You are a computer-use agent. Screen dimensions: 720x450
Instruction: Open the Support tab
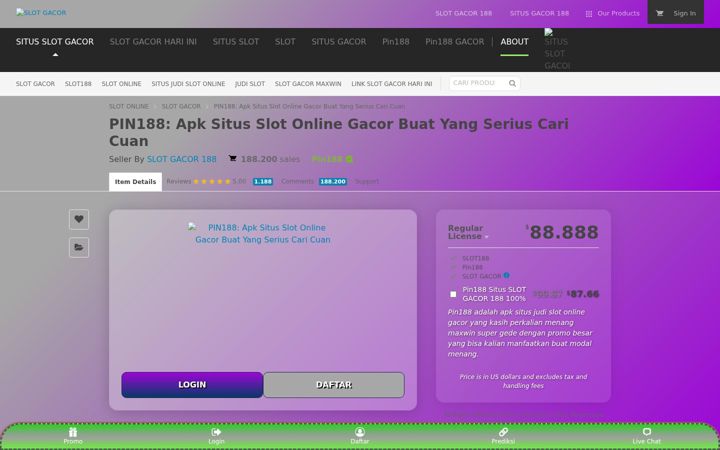click(x=367, y=181)
